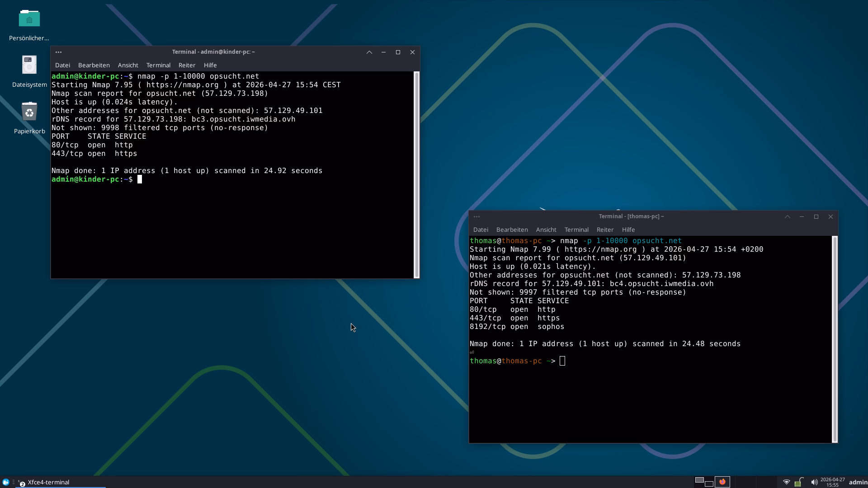This screenshot has height=488, width=868.
Task: Click the title bar 'Terminal - [thomas-pc] ~'
Action: (631, 216)
